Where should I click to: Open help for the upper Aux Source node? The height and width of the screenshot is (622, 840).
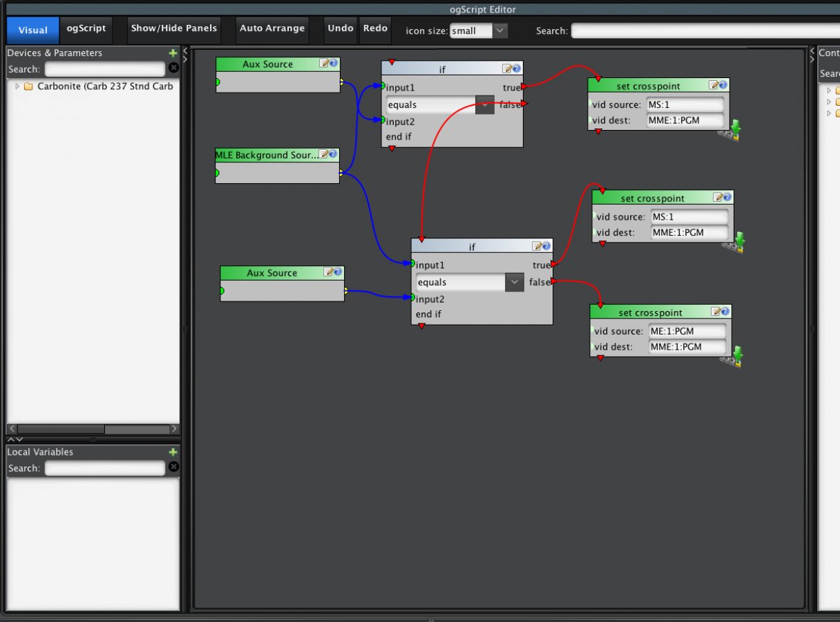pos(333,64)
